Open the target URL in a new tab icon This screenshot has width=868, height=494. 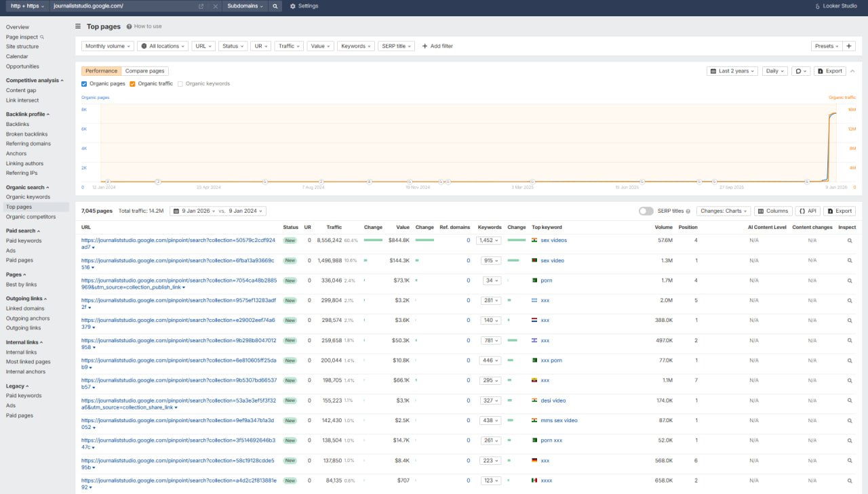point(201,6)
